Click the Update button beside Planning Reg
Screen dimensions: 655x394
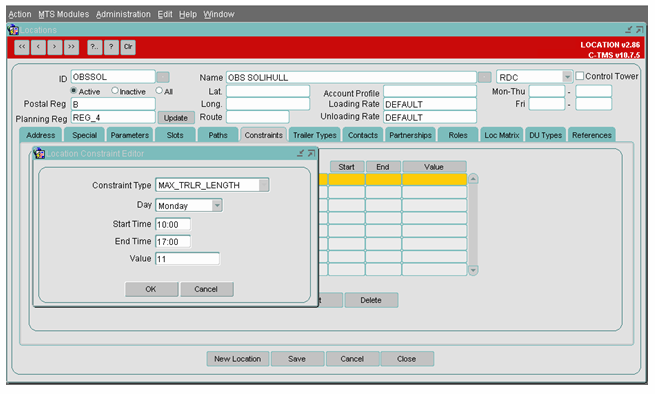(x=175, y=118)
